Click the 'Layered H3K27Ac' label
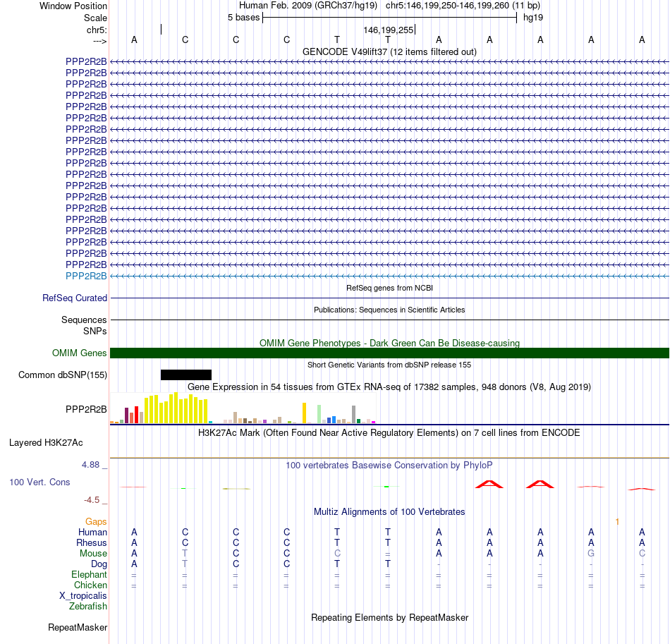Viewport: 670px width, 644px height. [x=46, y=443]
